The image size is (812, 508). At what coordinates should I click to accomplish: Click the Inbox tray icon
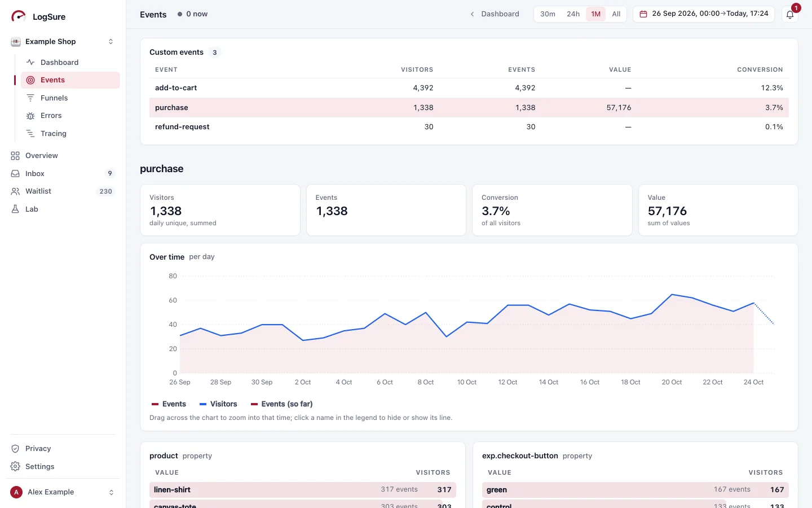pos(15,174)
